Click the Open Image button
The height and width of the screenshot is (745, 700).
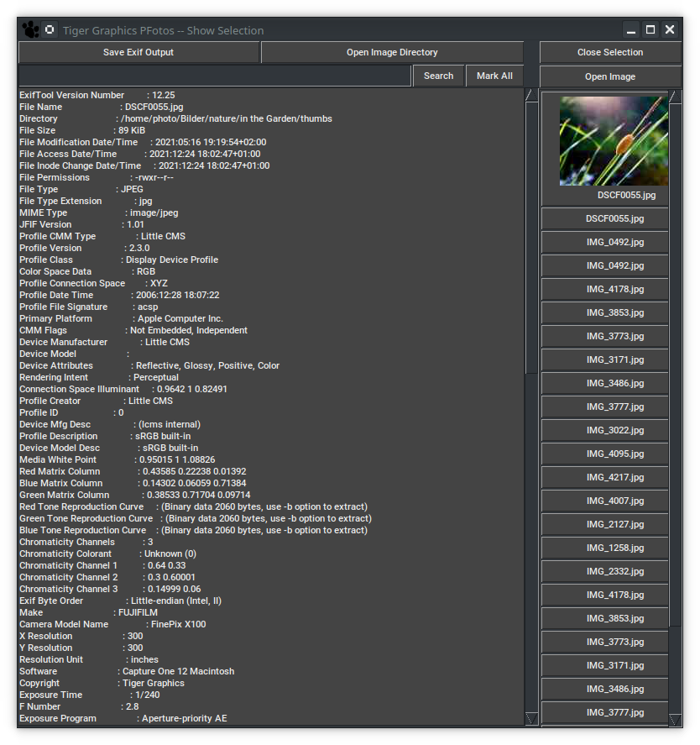(x=610, y=76)
